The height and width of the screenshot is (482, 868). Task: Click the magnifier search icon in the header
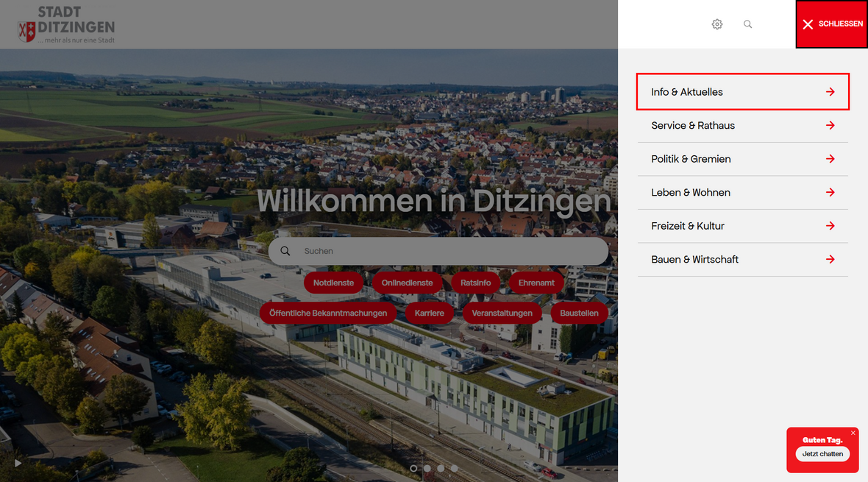pyautogui.click(x=747, y=24)
